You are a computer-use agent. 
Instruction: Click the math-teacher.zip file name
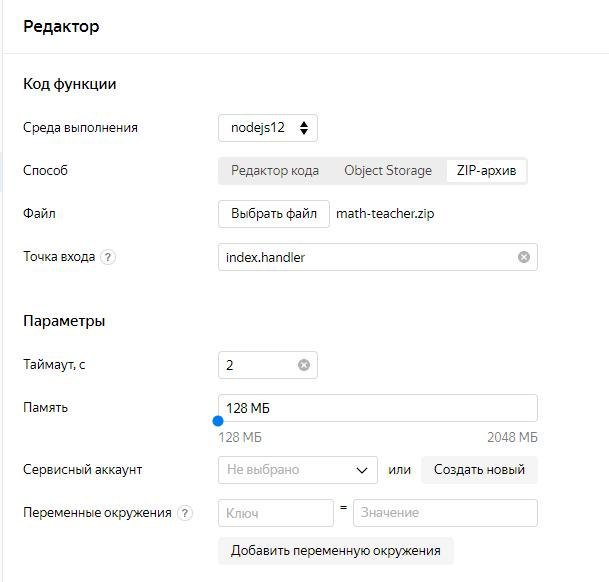[x=385, y=214]
